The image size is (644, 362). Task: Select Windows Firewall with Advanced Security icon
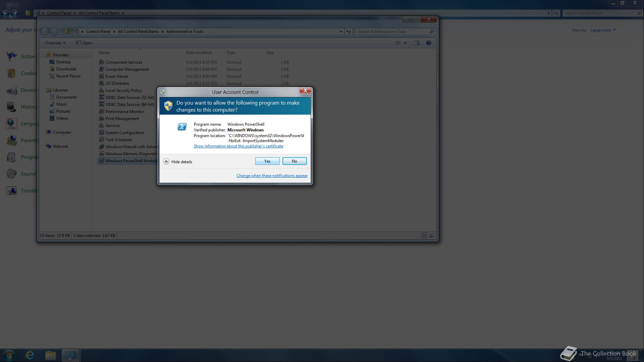101,147
